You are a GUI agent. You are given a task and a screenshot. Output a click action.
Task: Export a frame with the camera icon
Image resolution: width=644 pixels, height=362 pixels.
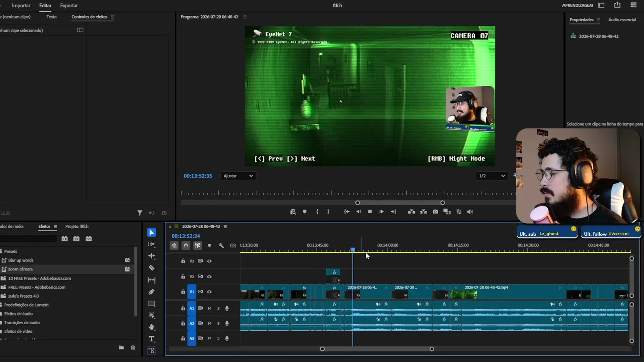coord(435,212)
